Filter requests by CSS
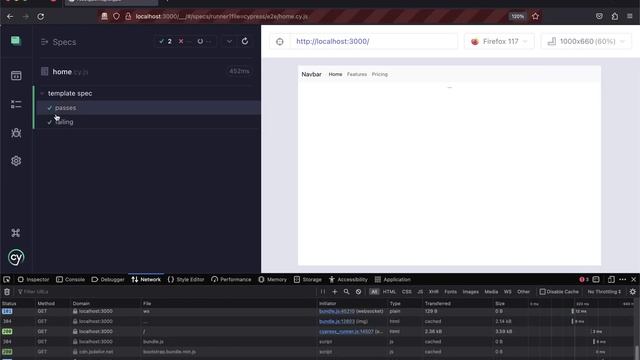The image size is (640, 360). (x=407, y=292)
